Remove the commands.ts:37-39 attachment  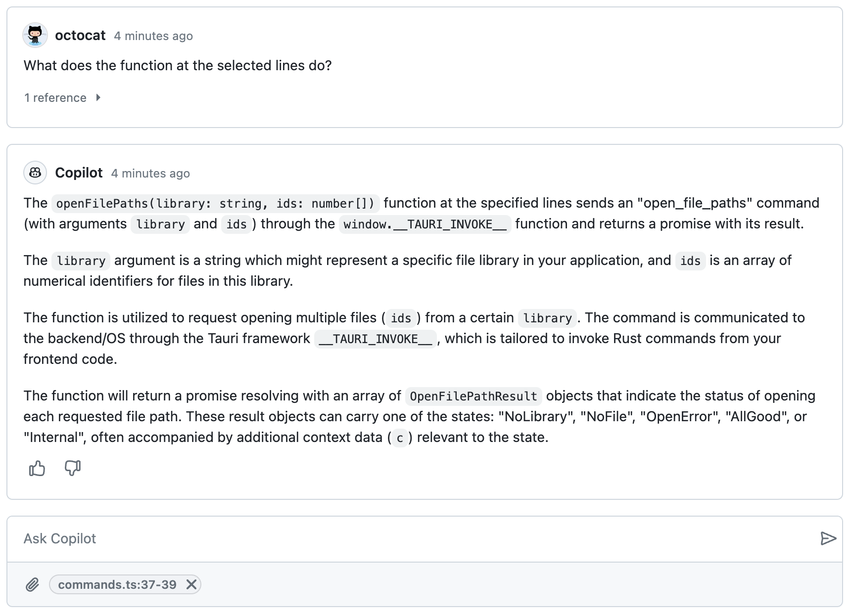(x=191, y=584)
